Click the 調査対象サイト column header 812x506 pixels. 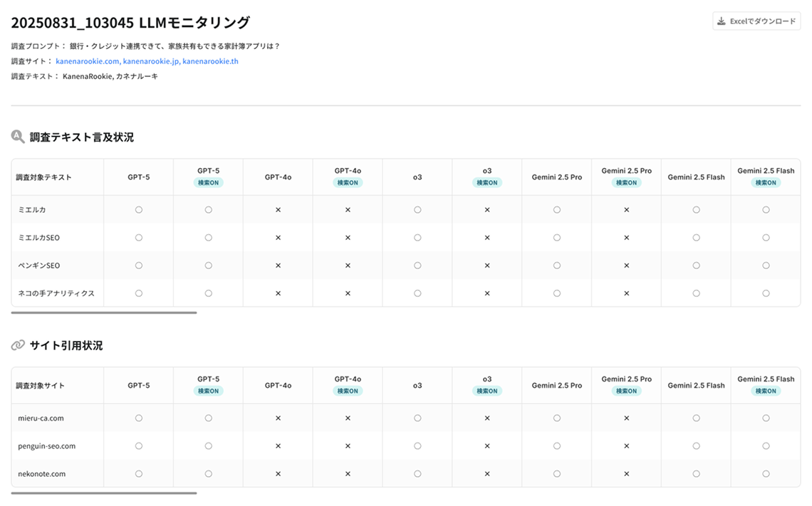[x=41, y=386]
